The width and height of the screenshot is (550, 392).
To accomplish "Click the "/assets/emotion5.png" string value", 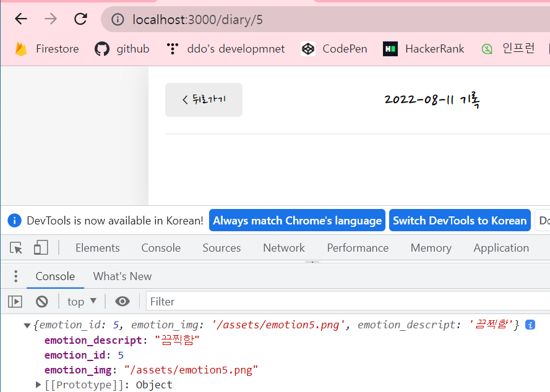I will 191,370.
